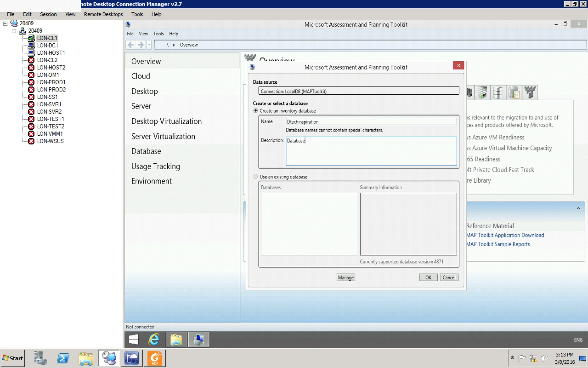Select Create an inventory database radio button
Viewport: 588px width, 368px height.
(x=256, y=111)
